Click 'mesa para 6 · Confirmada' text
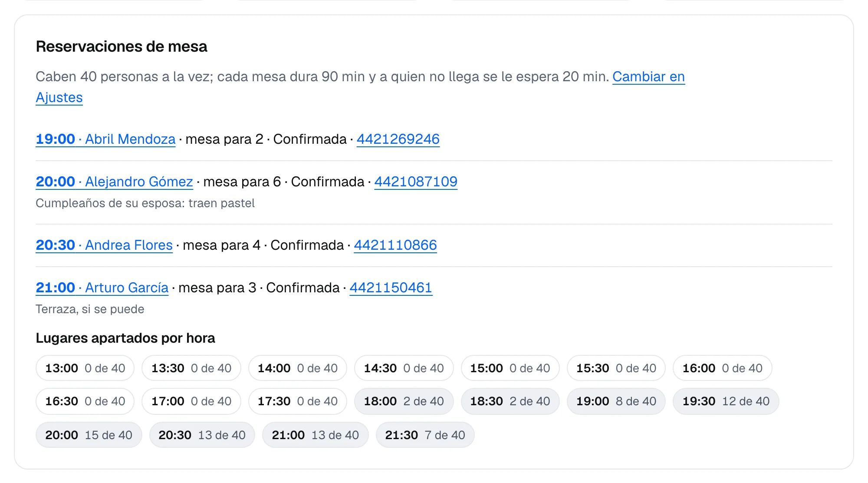This screenshot has height=483, width=868. 284,182
